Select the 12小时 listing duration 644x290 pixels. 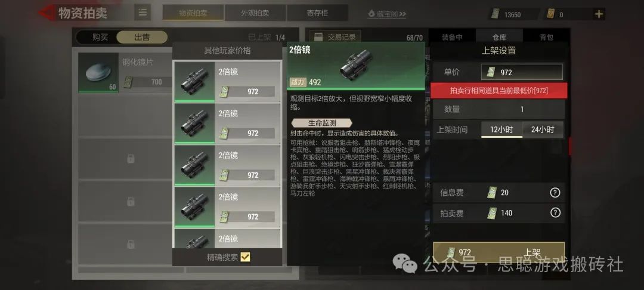tap(501, 130)
